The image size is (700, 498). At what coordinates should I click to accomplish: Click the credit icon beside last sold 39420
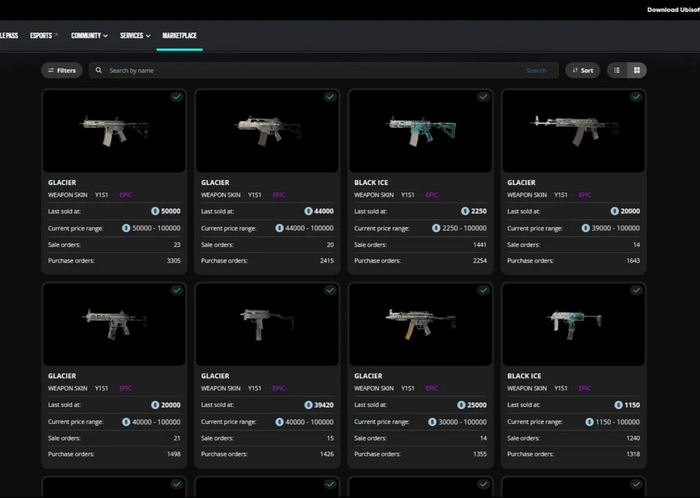[x=308, y=405]
